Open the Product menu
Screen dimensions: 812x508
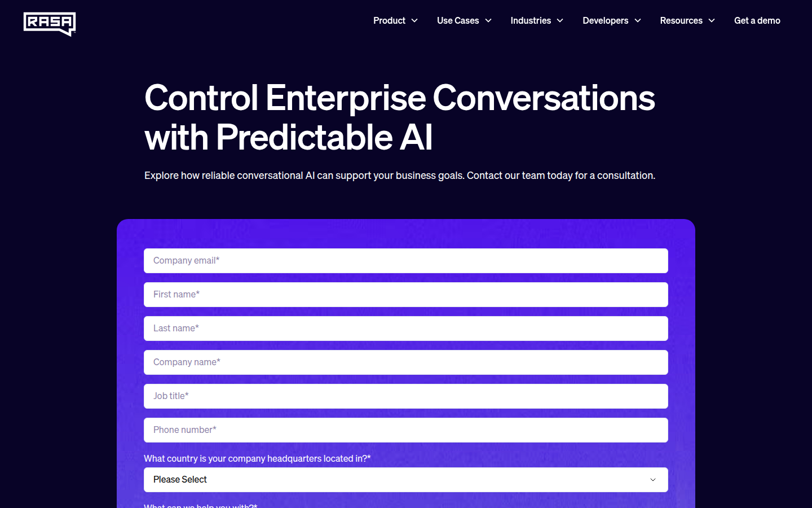[389, 20]
